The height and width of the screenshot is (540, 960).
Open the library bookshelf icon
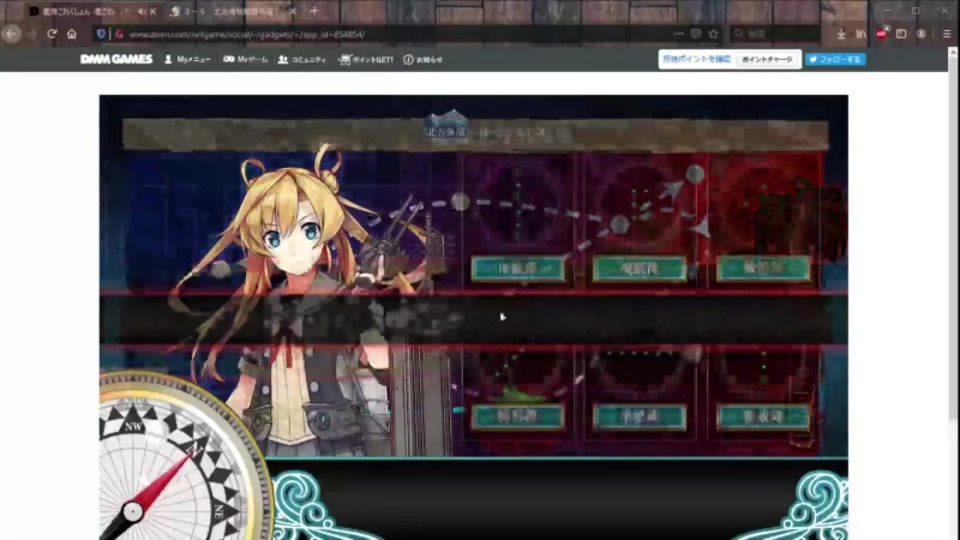(x=861, y=34)
